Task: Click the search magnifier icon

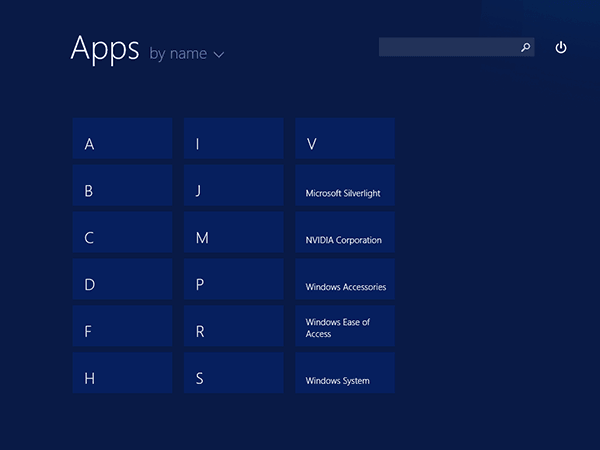Action: pyautogui.click(x=525, y=47)
